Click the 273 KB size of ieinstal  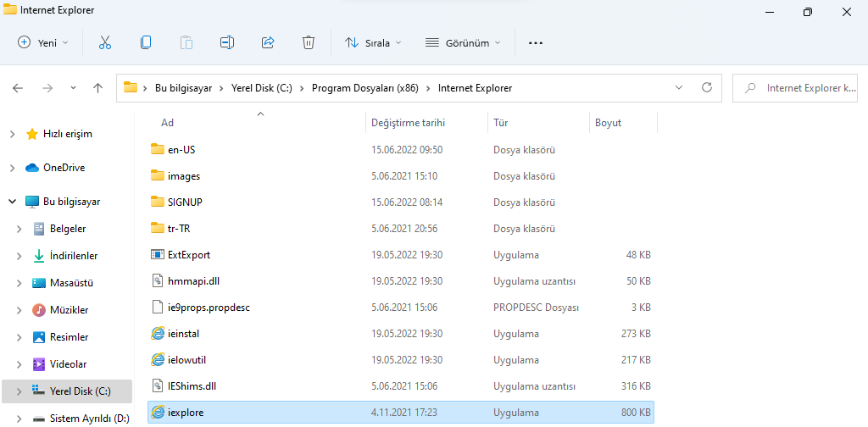coord(636,334)
